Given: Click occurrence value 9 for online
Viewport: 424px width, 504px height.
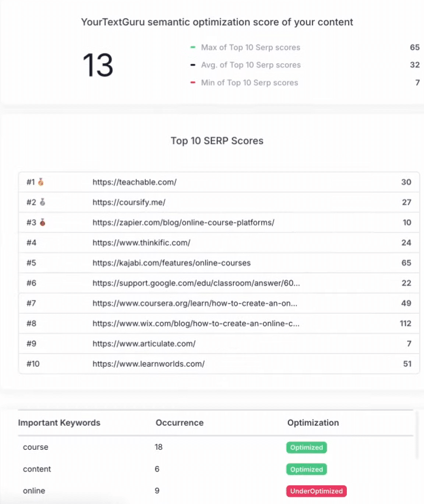Looking at the screenshot, I should [x=157, y=491].
